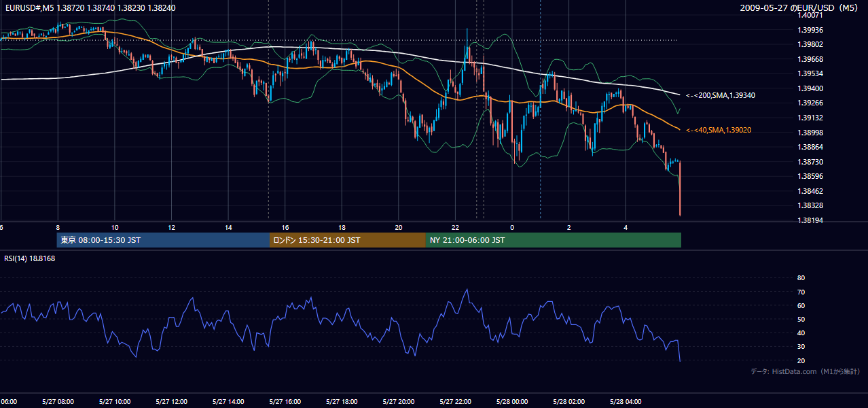
Task: Click the 5/28 02:00 date axis label
Action: click(568, 402)
